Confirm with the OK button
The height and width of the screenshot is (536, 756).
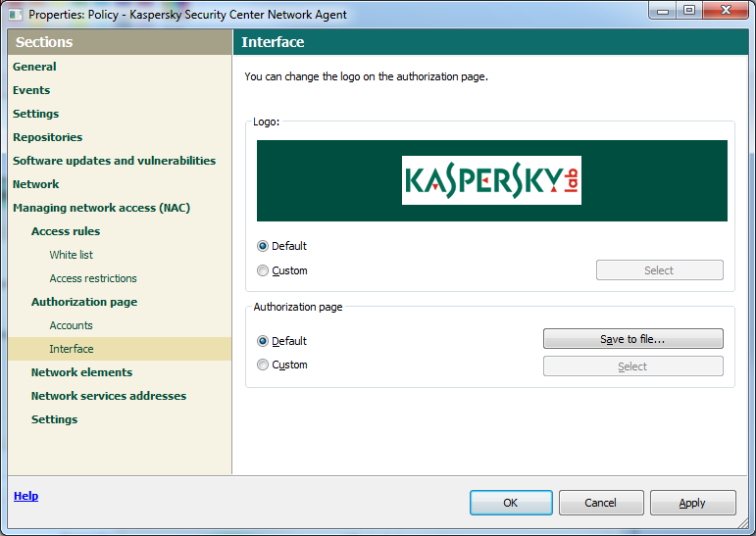(511, 503)
